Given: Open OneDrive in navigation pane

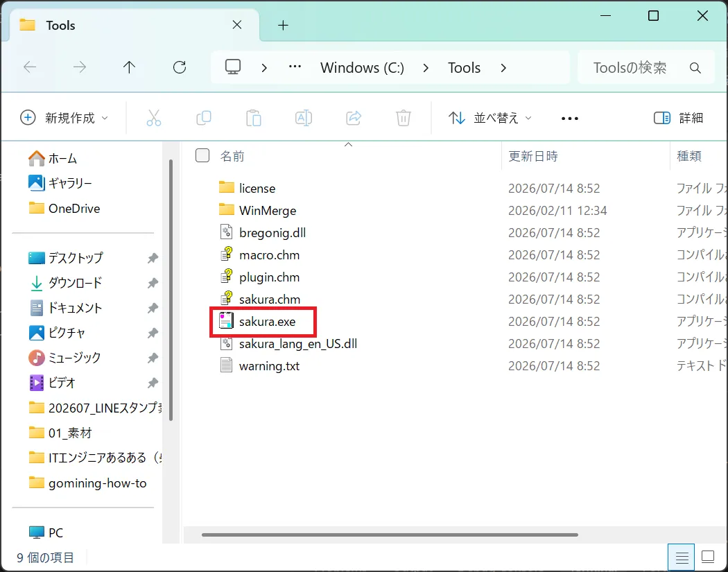Looking at the screenshot, I should [x=64, y=208].
